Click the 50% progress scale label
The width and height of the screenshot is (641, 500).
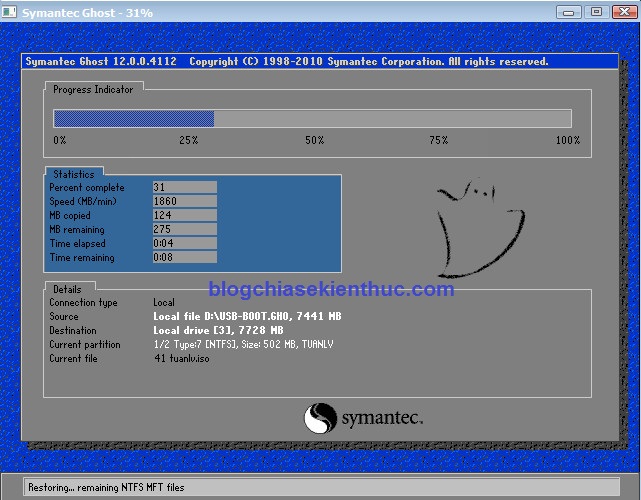coord(315,140)
